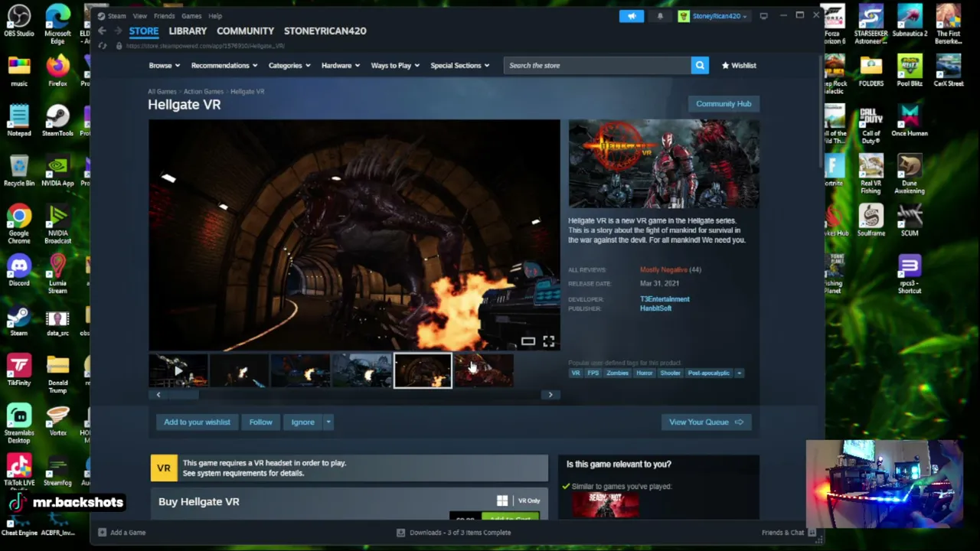Select the video trailer thumbnail
980x551 pixels.
[x=178, y=371]
